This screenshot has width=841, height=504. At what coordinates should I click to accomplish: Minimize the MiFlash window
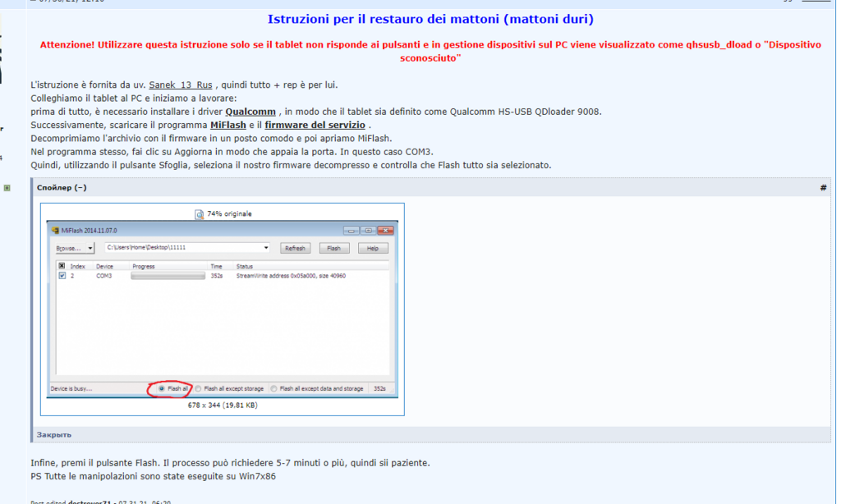point(352,231)
